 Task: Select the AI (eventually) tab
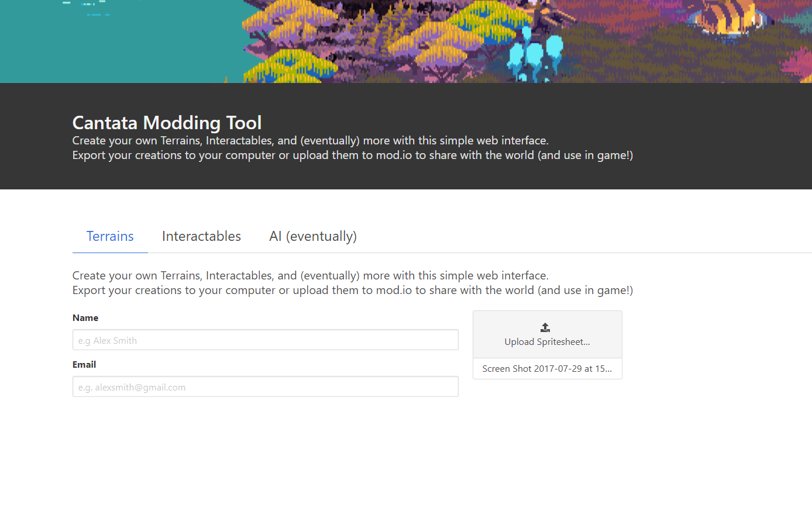tap(313, 236)
